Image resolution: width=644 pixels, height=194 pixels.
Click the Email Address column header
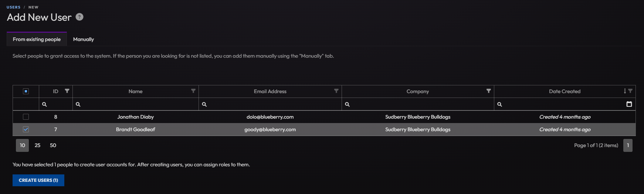tap(270, 91)
